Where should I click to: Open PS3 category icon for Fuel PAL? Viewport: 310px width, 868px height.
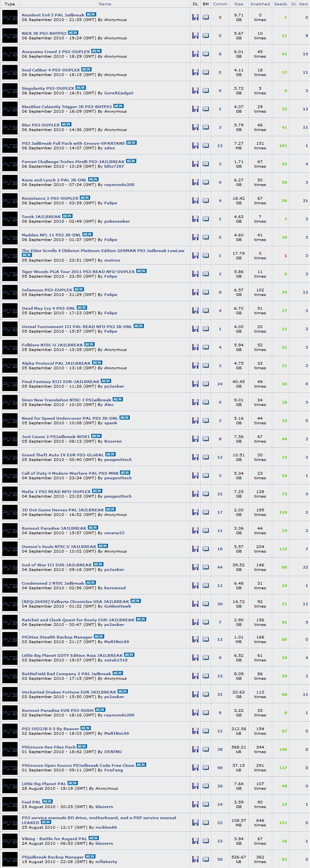pos(10,804)
